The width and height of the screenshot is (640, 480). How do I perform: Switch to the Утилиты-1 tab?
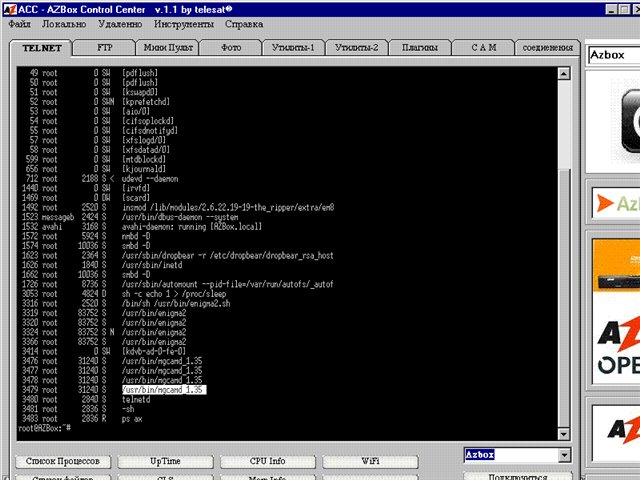[293, 48]
